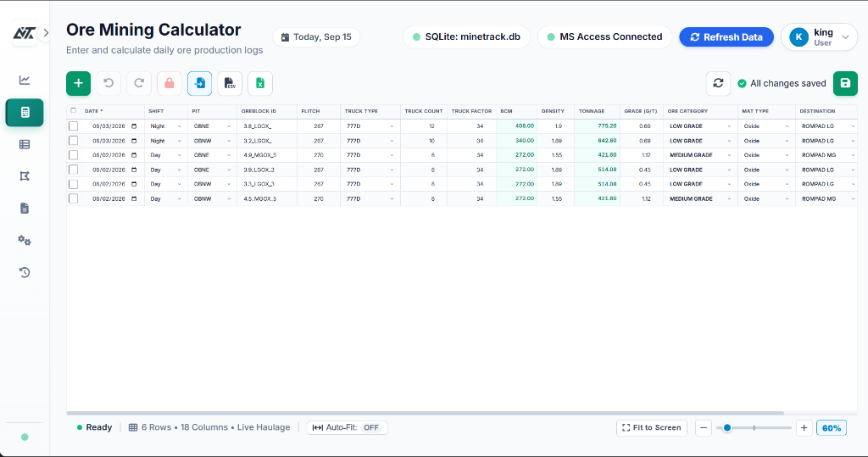Click the TRUCK COUNT column header
The width and height of the screenshot is (868, 457).
point(424,111)
